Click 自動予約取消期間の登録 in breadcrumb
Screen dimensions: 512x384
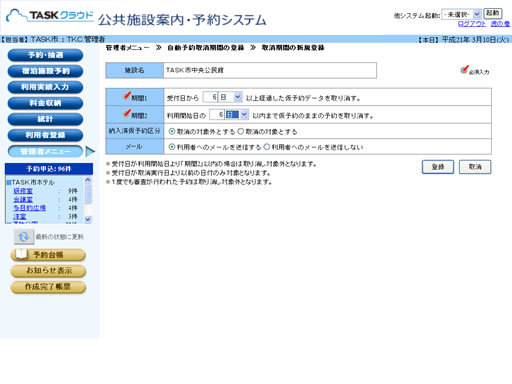coord(206,48)
